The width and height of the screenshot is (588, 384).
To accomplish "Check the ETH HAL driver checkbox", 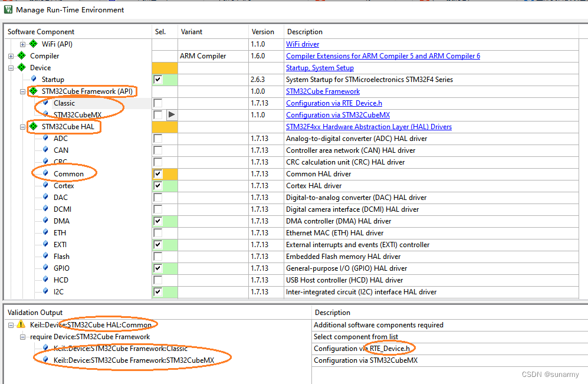I will coord(158,233).
